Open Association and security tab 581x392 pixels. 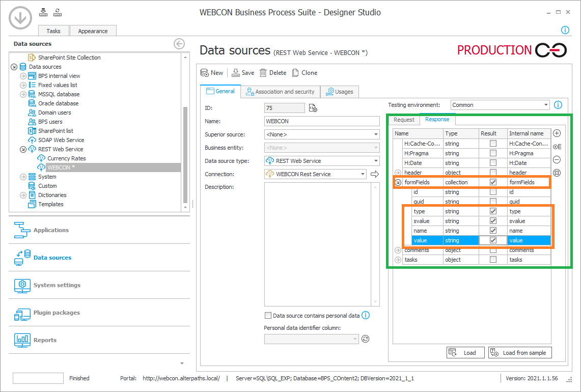click(280, 92)
